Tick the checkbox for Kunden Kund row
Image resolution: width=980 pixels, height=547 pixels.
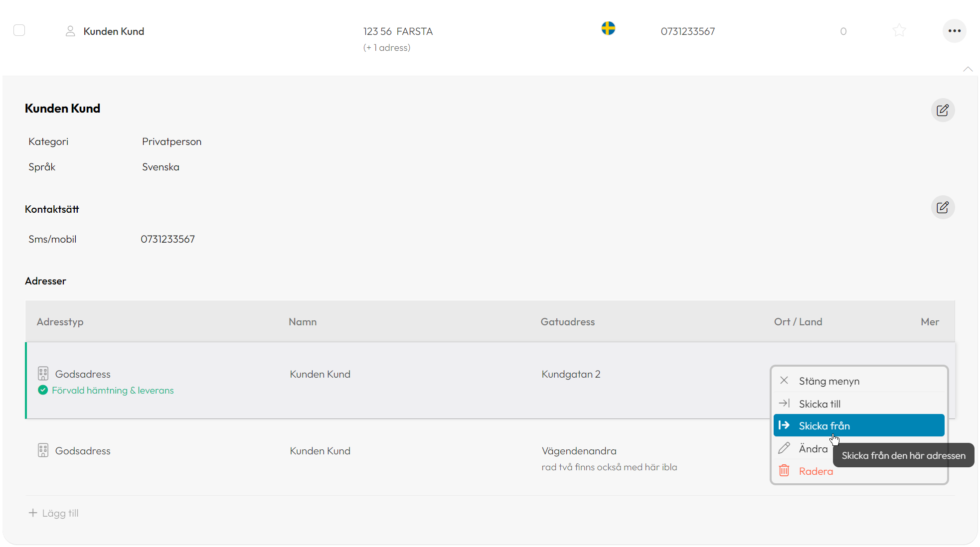pos(19,30)
